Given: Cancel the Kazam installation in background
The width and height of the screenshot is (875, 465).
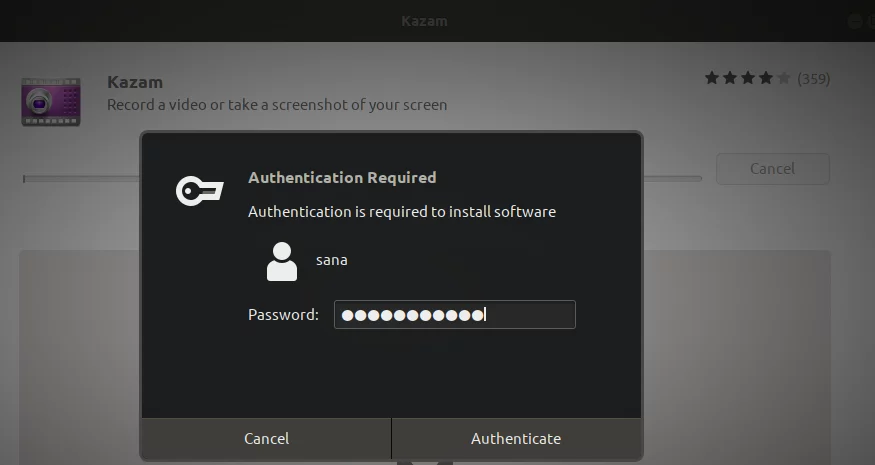Looking at the screenshot, I should tap(772, 169).
